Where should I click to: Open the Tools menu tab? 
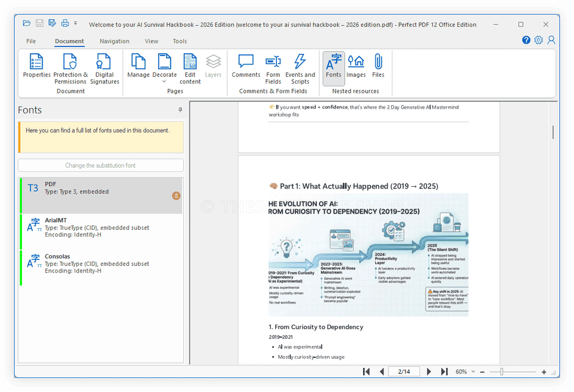coord(179,41)
